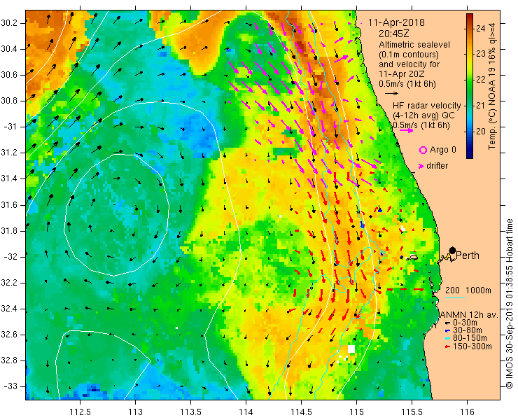Click the 'Altimetric sealevel' legend text
This screenshot has width=518, height=420.
[414, 44]
